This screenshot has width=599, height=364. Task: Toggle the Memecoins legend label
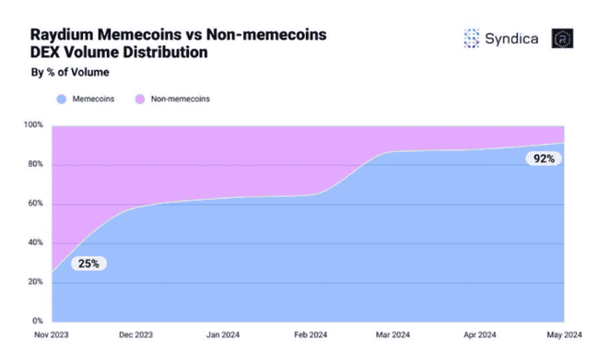pos(93,99)
